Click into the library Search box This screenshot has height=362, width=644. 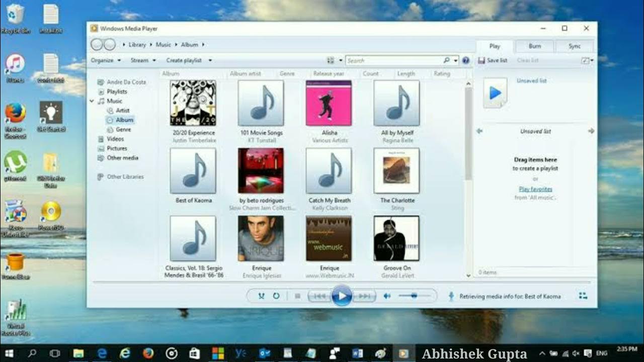pyautogui.click(x=394, y=60)
